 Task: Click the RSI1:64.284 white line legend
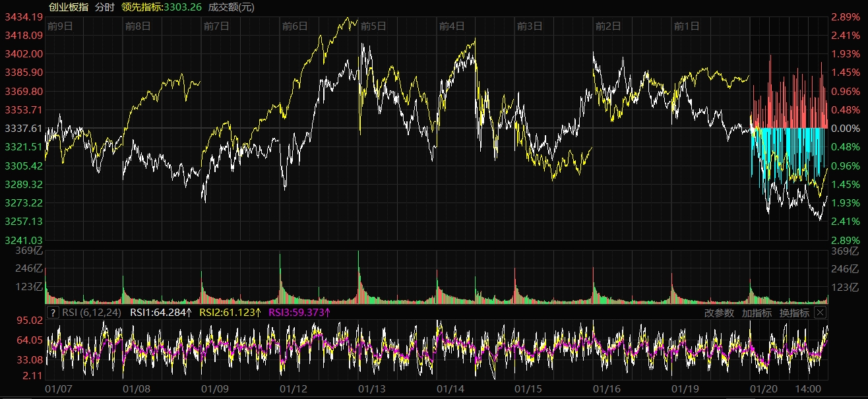click(161, 313)
